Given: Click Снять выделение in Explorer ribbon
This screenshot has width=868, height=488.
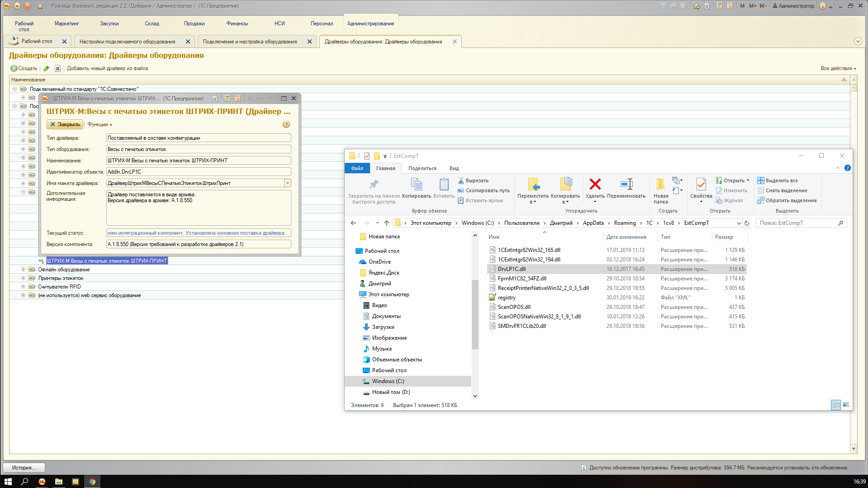Looking at the screenshot, I should coord(782,190).
